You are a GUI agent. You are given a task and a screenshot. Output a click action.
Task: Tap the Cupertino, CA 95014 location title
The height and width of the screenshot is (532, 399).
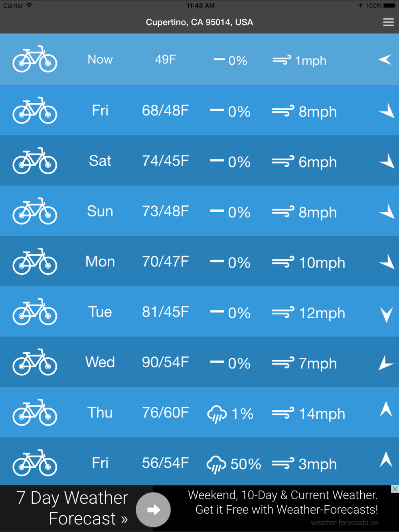199,22
